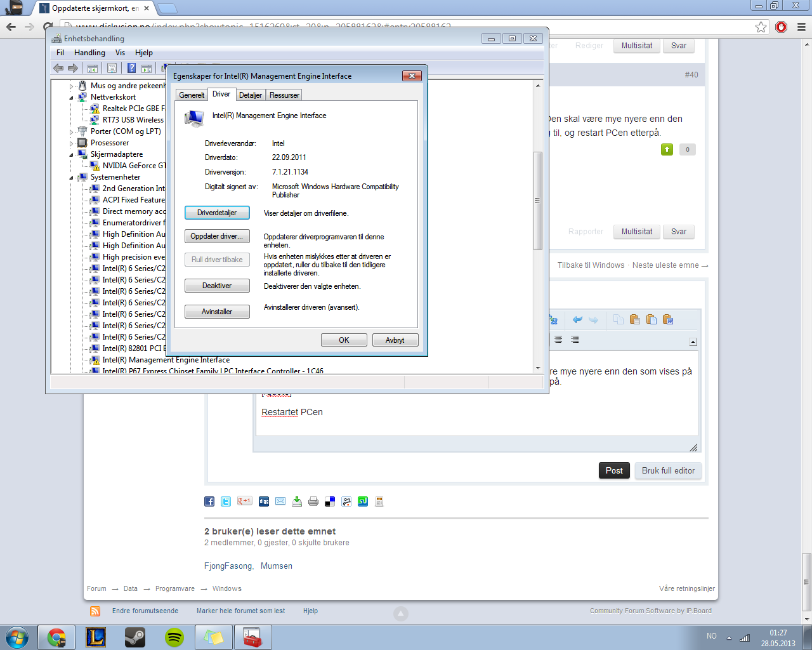Image resolution: width=812 pixels, height=650 pixels.
Task: Switch to the Ressurser tab
Action: [x=284, y=95]
